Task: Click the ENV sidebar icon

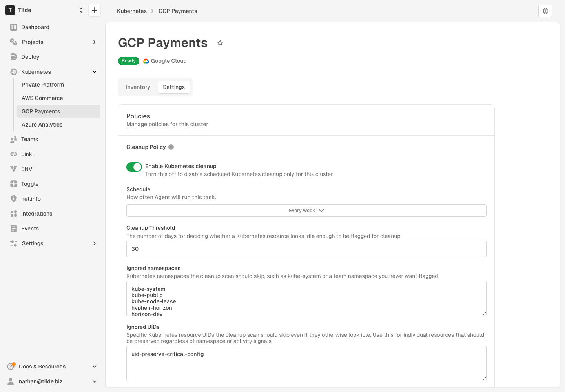Action: point(14,169)
